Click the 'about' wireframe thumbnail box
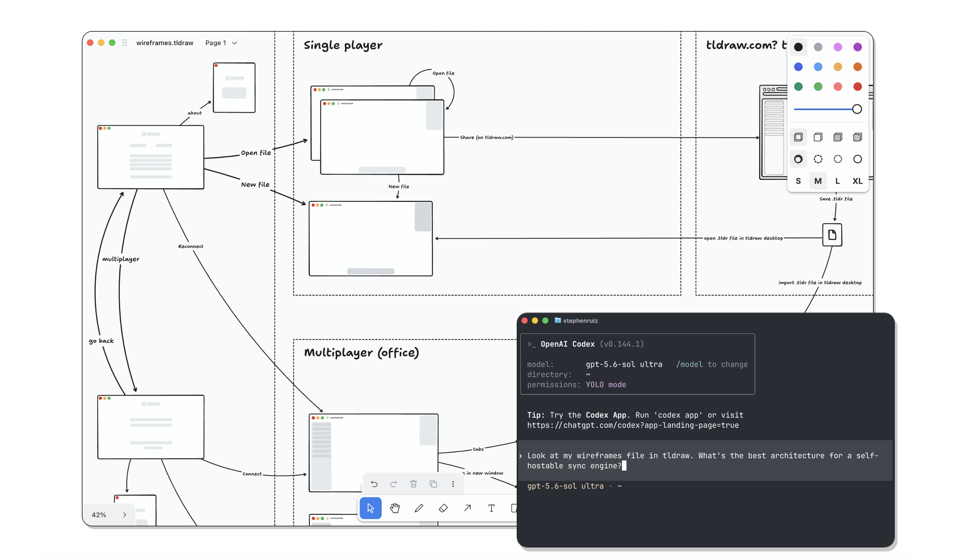 (234, 88)
